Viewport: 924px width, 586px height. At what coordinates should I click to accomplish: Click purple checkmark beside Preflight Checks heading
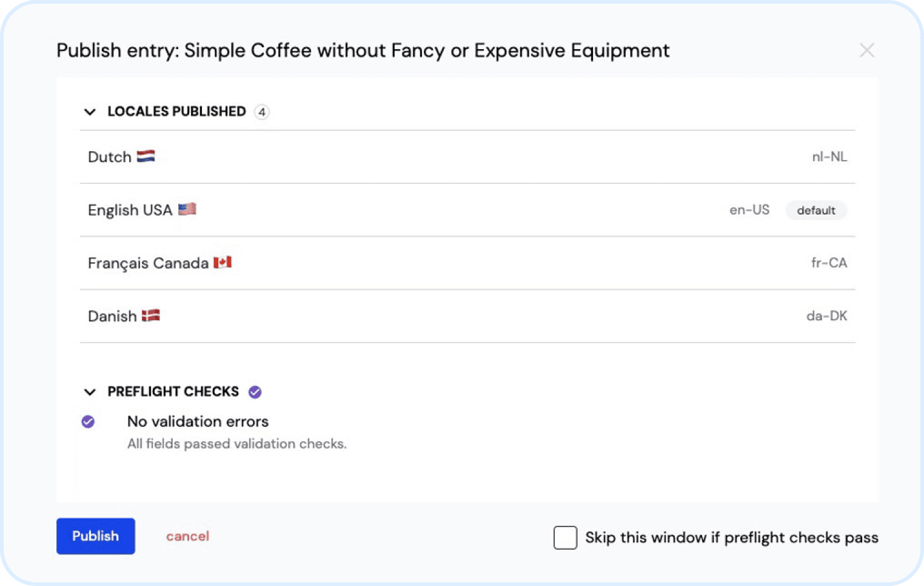pos(255,392)
